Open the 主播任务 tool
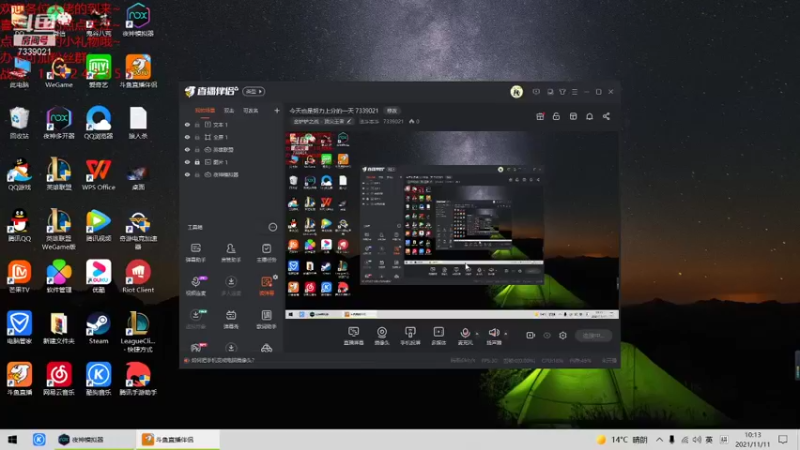The image size is (800, 450). click(266, 253)
